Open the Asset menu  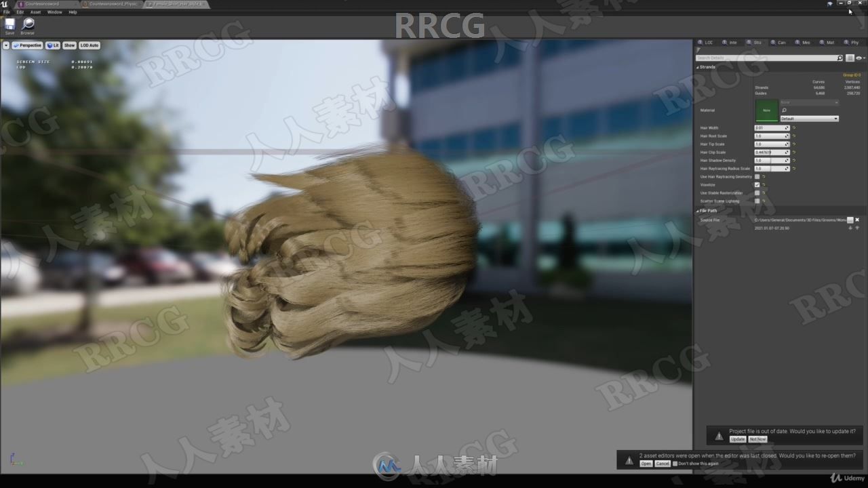35,12
